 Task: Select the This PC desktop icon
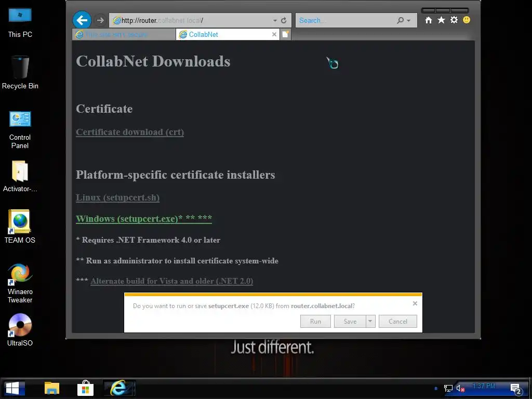[20, 23]
